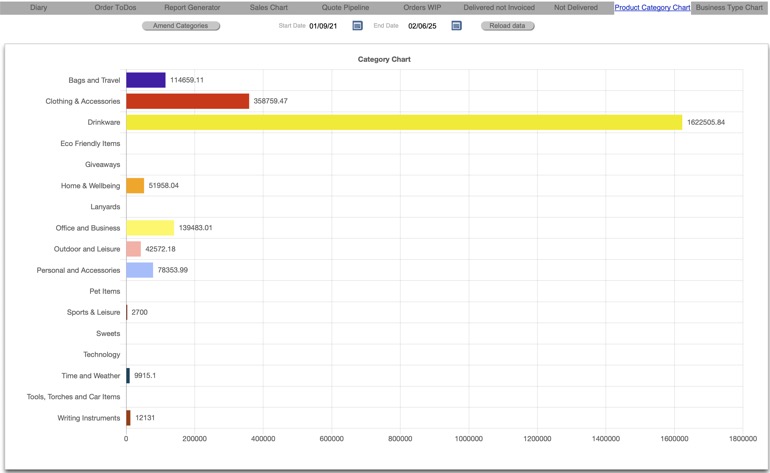
Task: Open the Delivered not Invoiced tab
Action: tap(499, 7)
